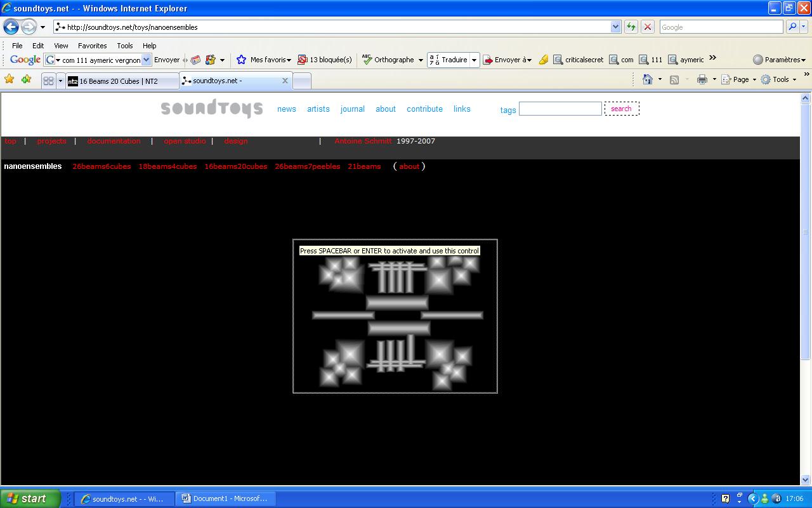Viewport: 812px width, 508px height.
Task: Open a new blank tab
Action: coord(302,81)
